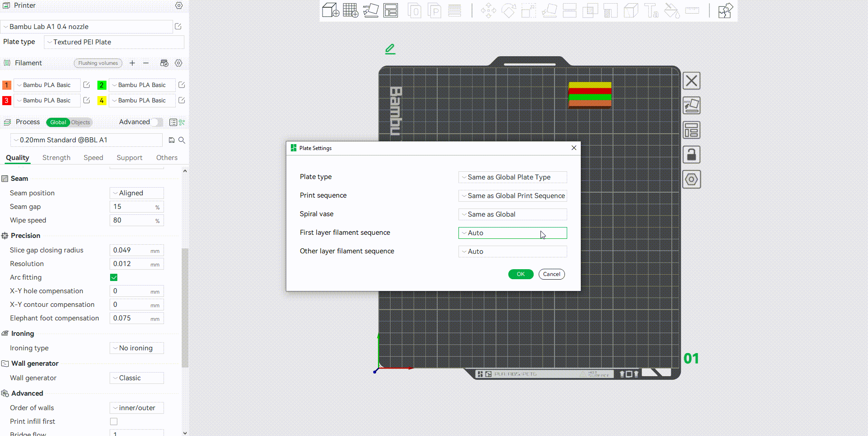Screen dimensions: 868x436
Task: Open the Textured PEI Plate dropdown
Action: click(x=114, y=42)
